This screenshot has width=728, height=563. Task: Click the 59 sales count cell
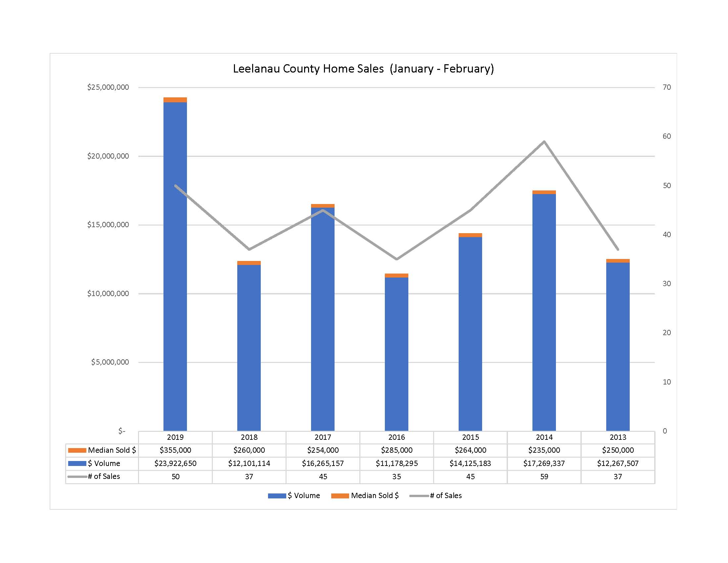click(544, 477)
